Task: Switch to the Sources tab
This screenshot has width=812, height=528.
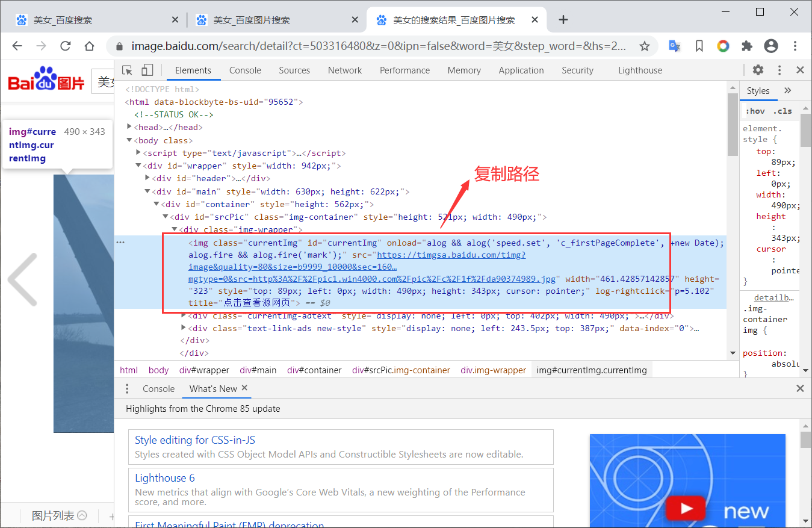Action: click(294, 70)
